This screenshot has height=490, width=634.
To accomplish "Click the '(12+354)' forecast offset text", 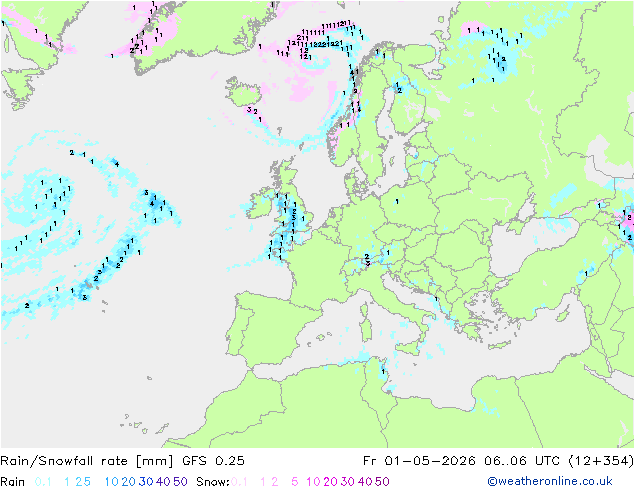I will coord(601,461).
